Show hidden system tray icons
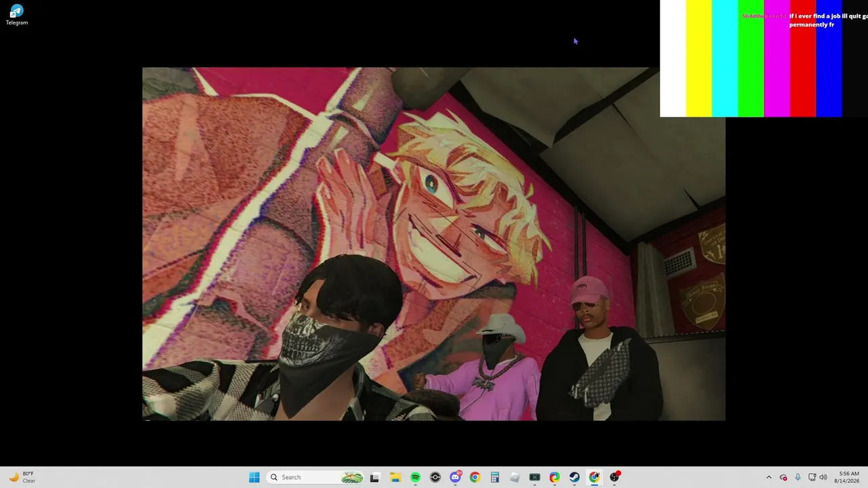Screen dimensions: 868x488 (x=768, y=477)
